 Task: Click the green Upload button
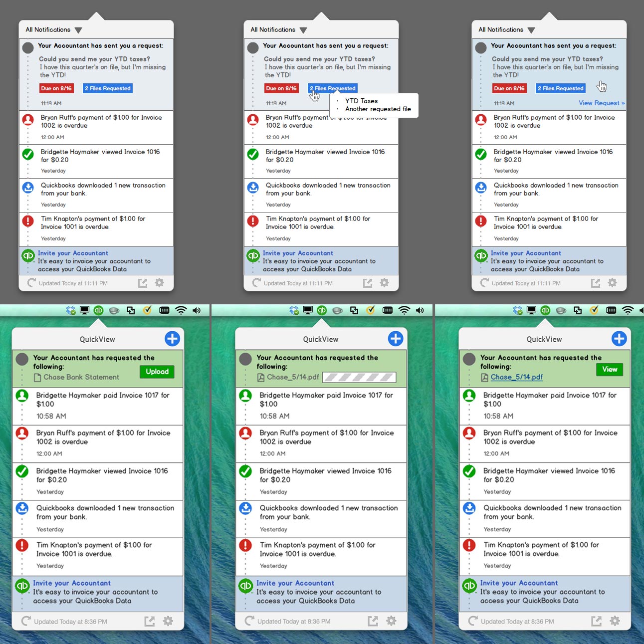click(x=157, y=372)
